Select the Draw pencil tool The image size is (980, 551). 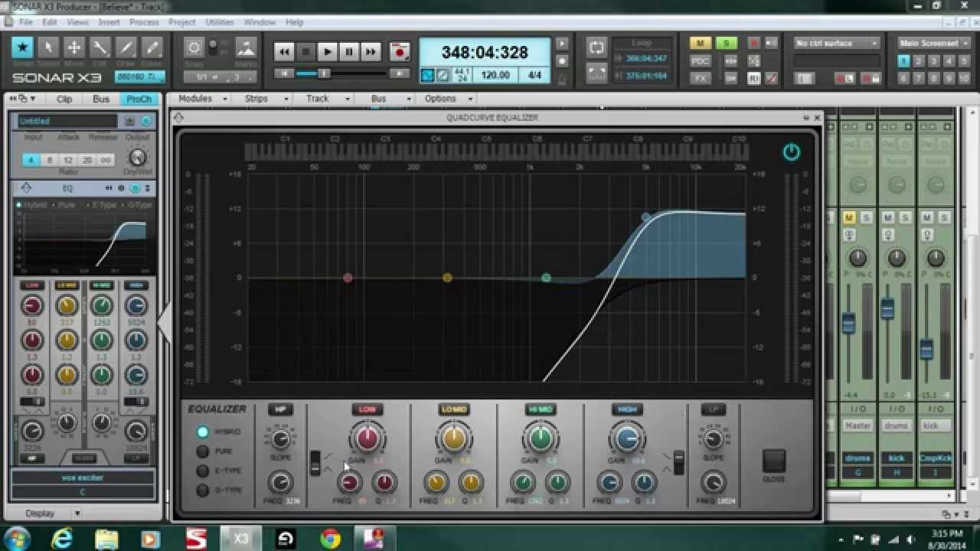coord(126,48)
